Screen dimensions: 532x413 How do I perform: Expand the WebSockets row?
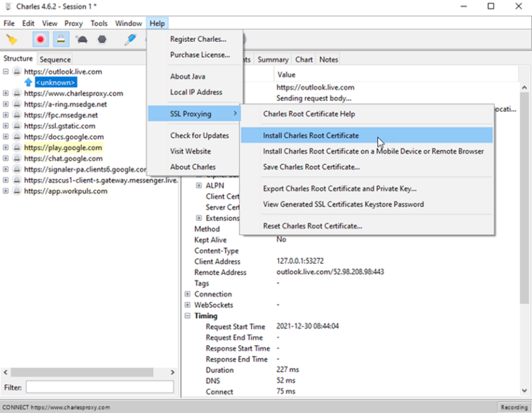tap(188, 305)
